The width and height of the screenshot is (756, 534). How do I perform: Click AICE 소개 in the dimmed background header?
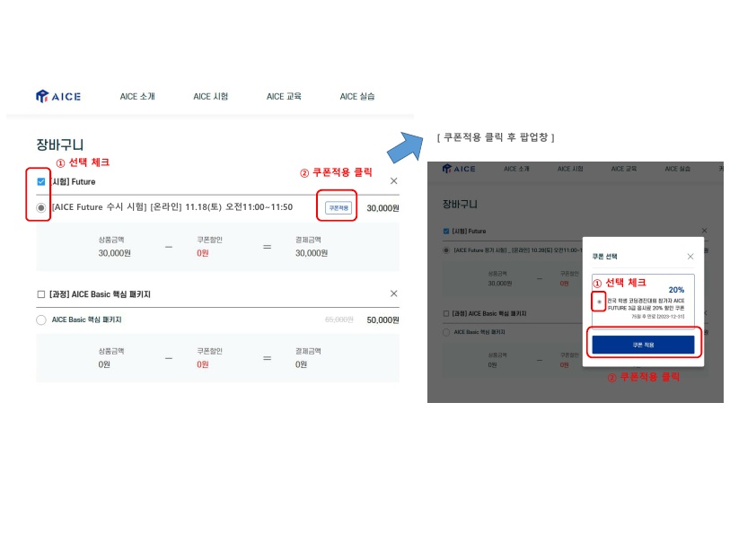pos(516,169)
